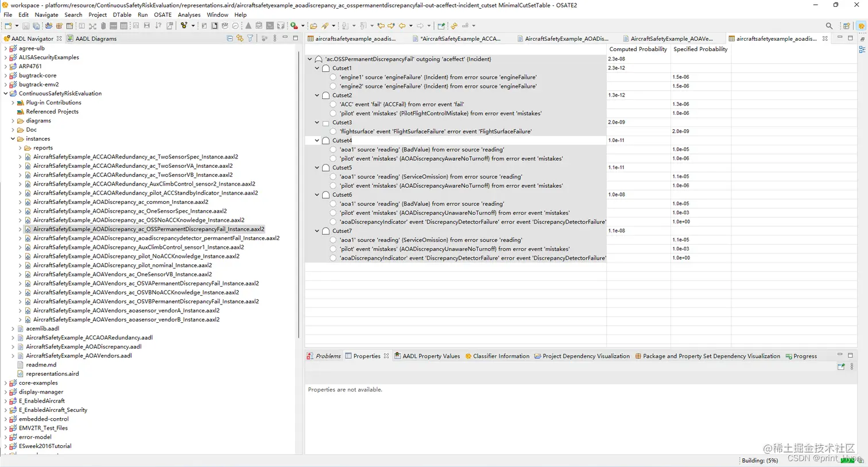Click the New file toolbar icon

(x=9, y=26)
